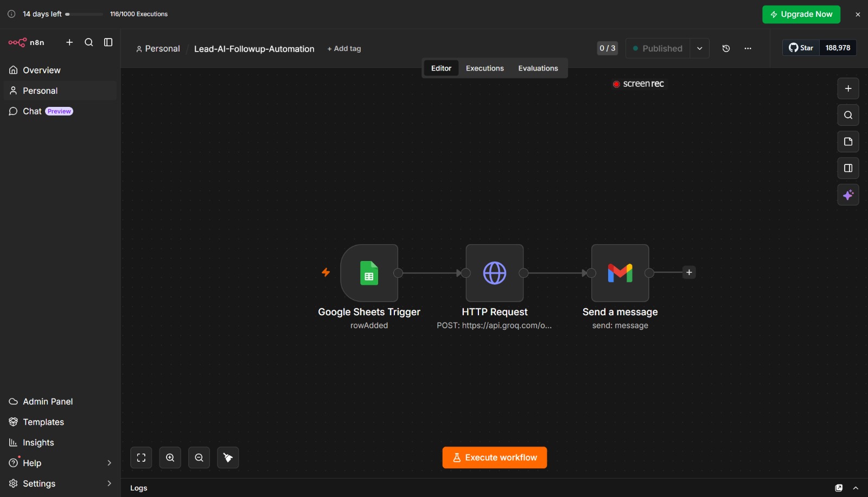Add a node with canvas plus button
The height and width of the screenshot is (497, 868).
point(848,88)
